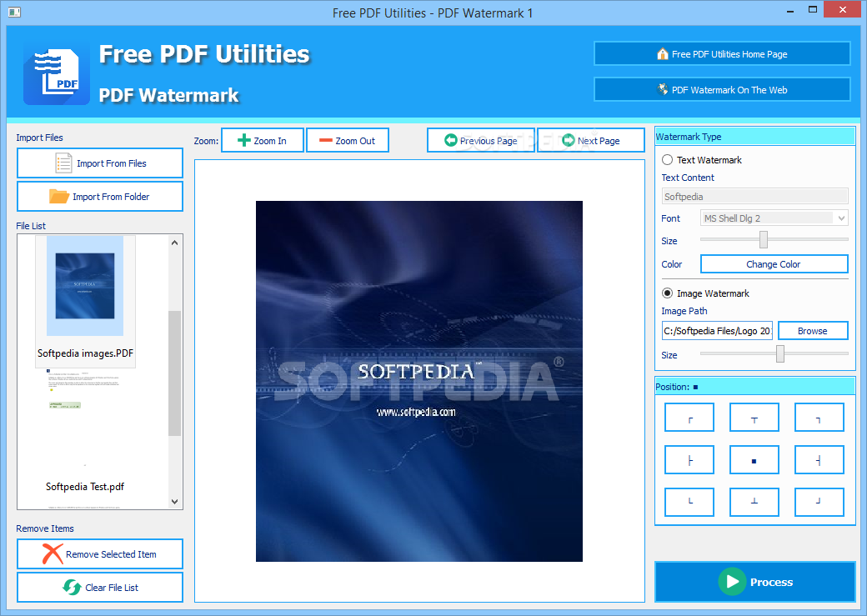Viewport: 867px width, 616px height.
Task: Set watermark position to top center
Action: coord(754,418)
